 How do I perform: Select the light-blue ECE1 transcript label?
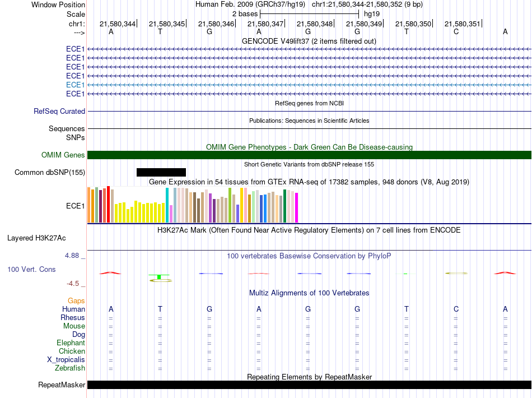click(75, 85)
